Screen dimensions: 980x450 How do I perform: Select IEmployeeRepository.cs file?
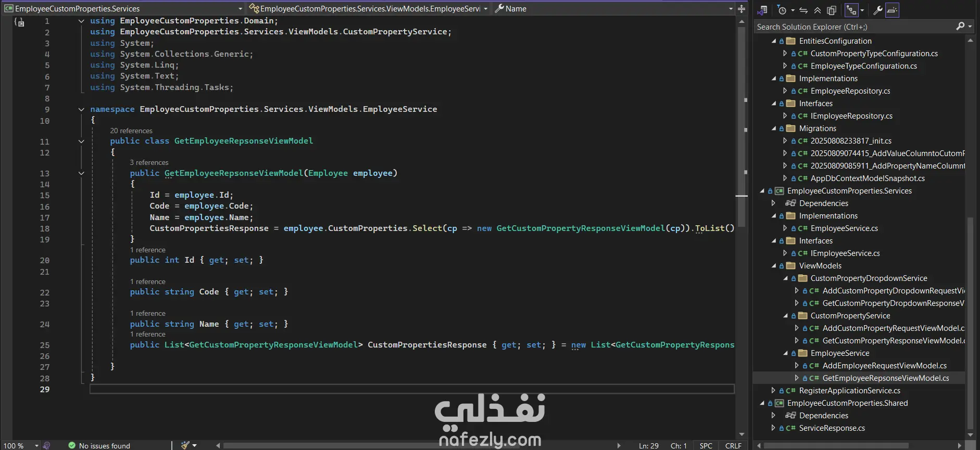851,116
